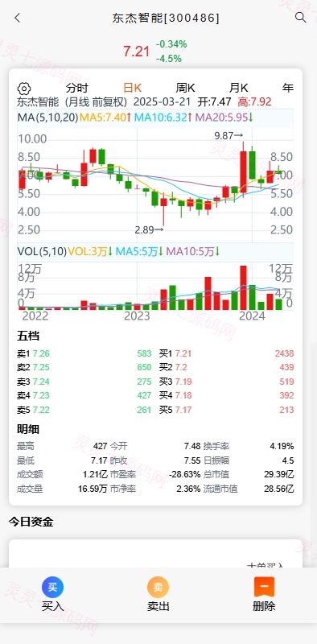Switch to the 月K tab
The height and width of the screenshot is (644, 317).
239,88
